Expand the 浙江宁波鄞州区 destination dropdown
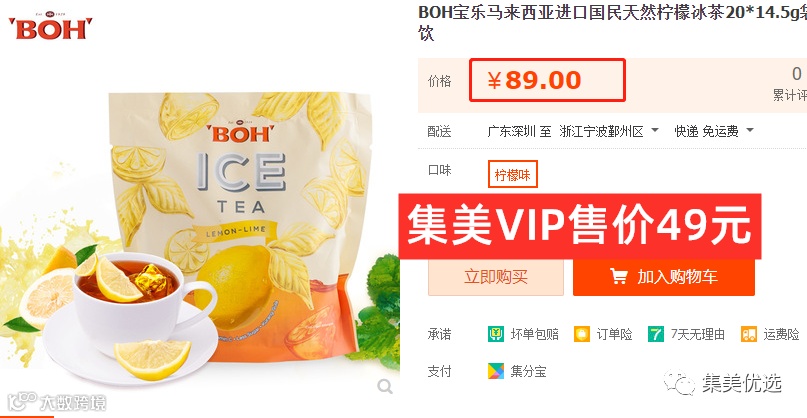The width and height of the screenshot is (807, 418). coord(609,131)
